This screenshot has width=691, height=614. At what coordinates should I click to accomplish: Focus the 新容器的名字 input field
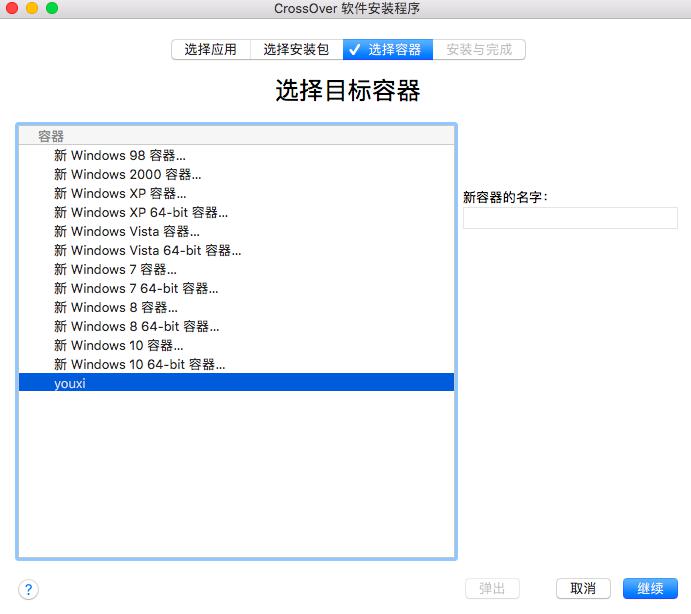[x=570, y=218]
